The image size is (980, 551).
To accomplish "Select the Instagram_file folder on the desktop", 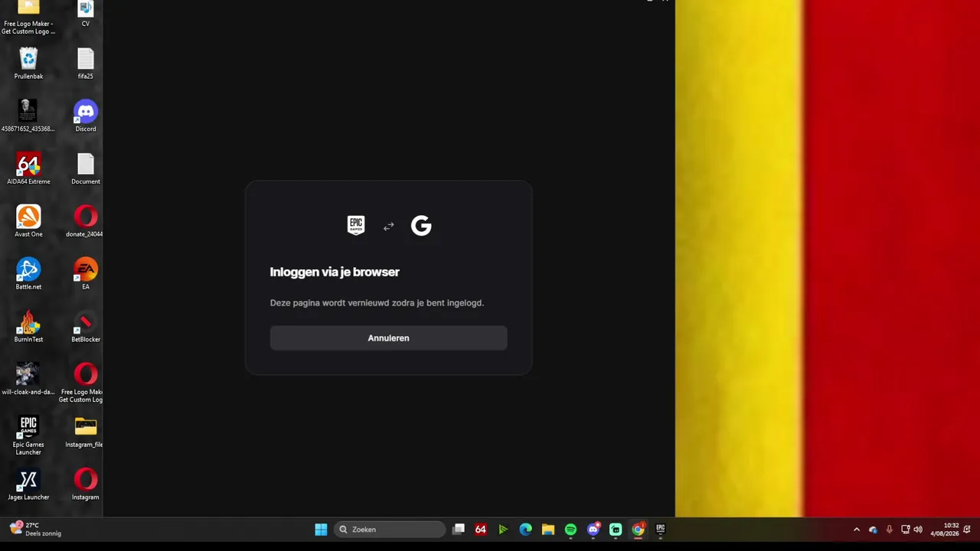I will [86, 432].
